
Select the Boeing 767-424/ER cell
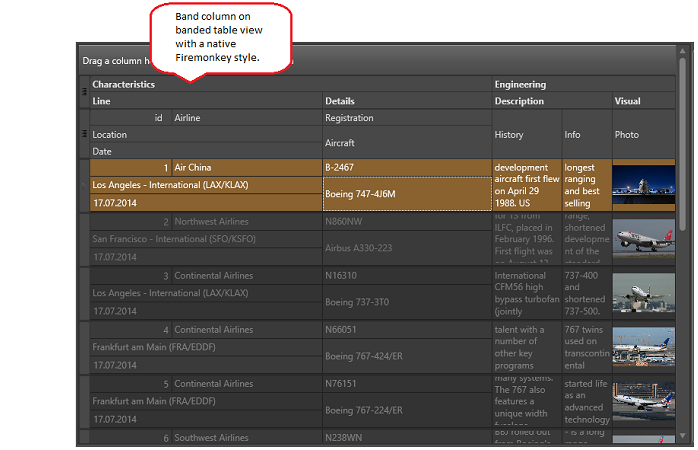(407, 356)
